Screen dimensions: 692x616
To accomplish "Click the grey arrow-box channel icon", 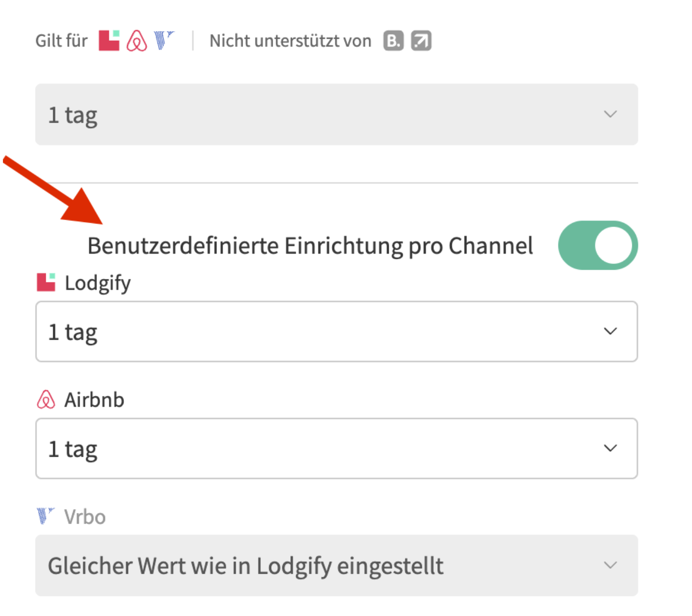I will pyautogui.click(x=421, y=41).
